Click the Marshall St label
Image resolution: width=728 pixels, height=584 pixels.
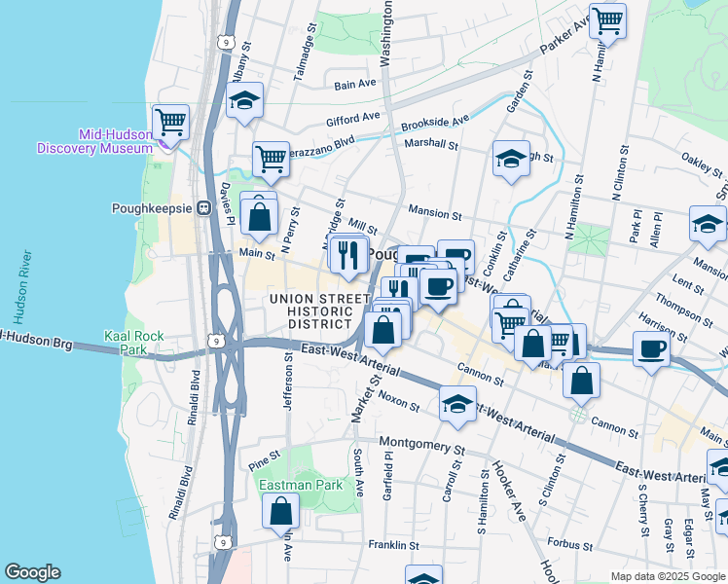(431, 143)
